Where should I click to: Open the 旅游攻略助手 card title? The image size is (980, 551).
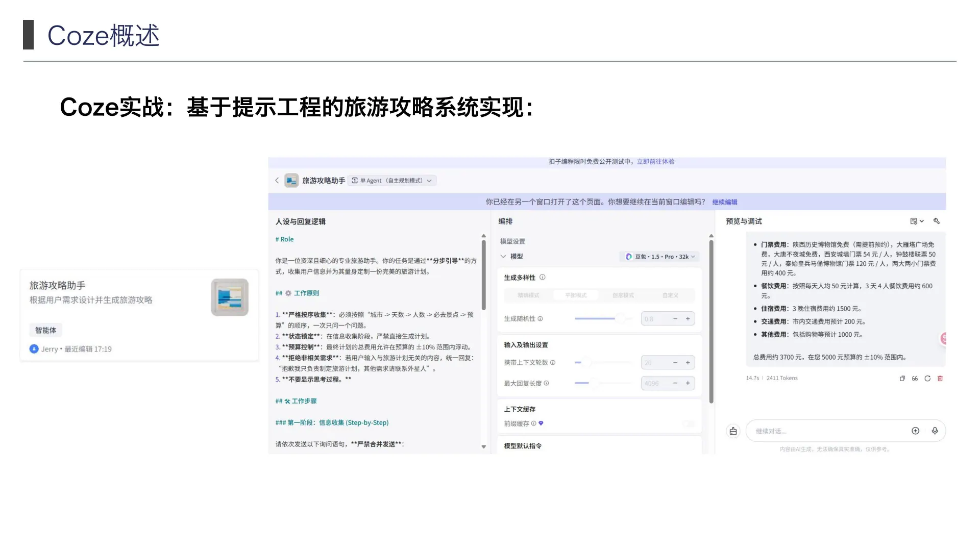[57, 286]
